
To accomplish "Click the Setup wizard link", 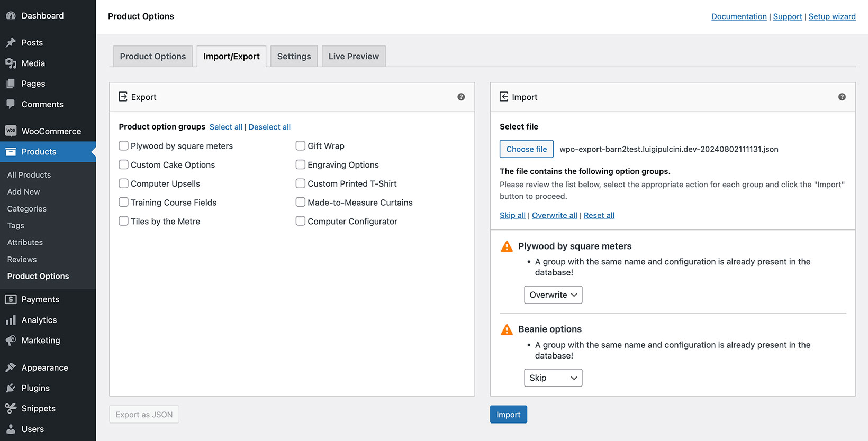I will (832, 16).
